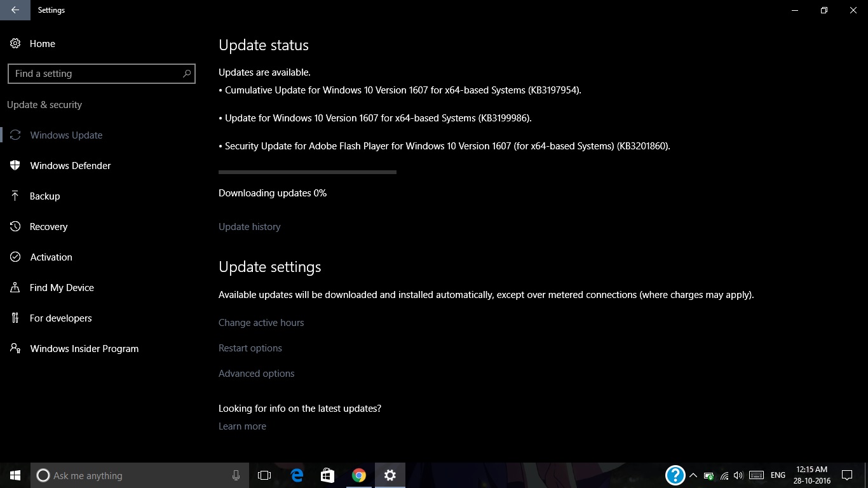The image size is (868, 488).
Task: Go to Home in Settings sidebar
Action: click(x=43, y=44)
